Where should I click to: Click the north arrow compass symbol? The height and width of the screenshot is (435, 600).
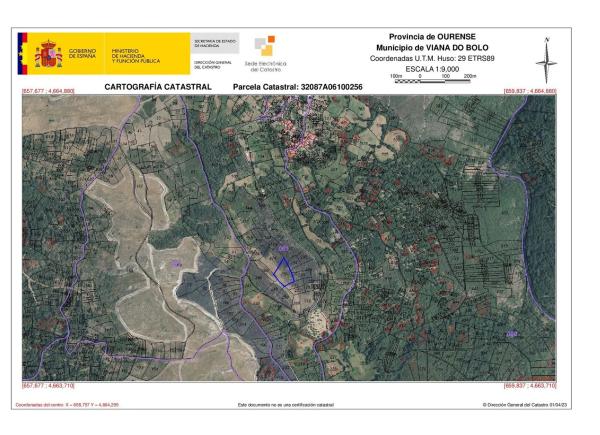pos(546,60)
